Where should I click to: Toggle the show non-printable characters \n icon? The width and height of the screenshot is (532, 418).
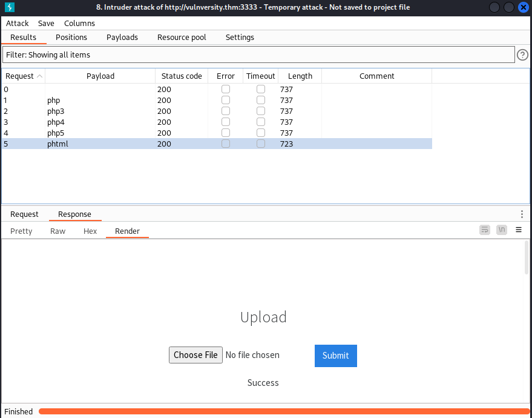pyautogui.click(x=502, y=230)
